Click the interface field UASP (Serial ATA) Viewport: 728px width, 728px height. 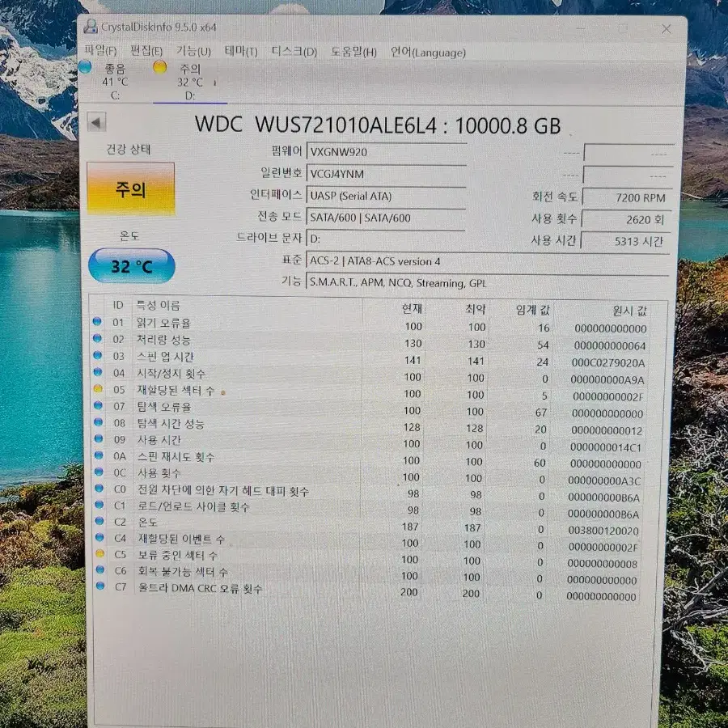point(386,196)
